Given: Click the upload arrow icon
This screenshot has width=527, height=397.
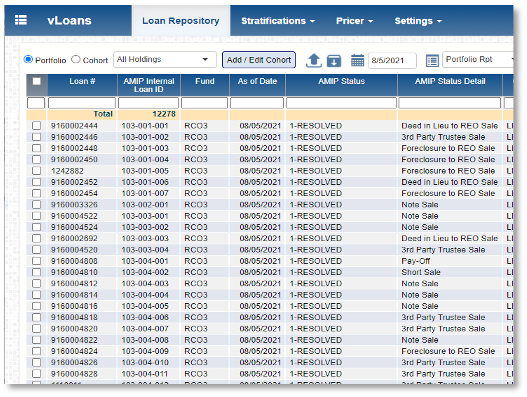Looking at the screenshot, I should [314, 61].
